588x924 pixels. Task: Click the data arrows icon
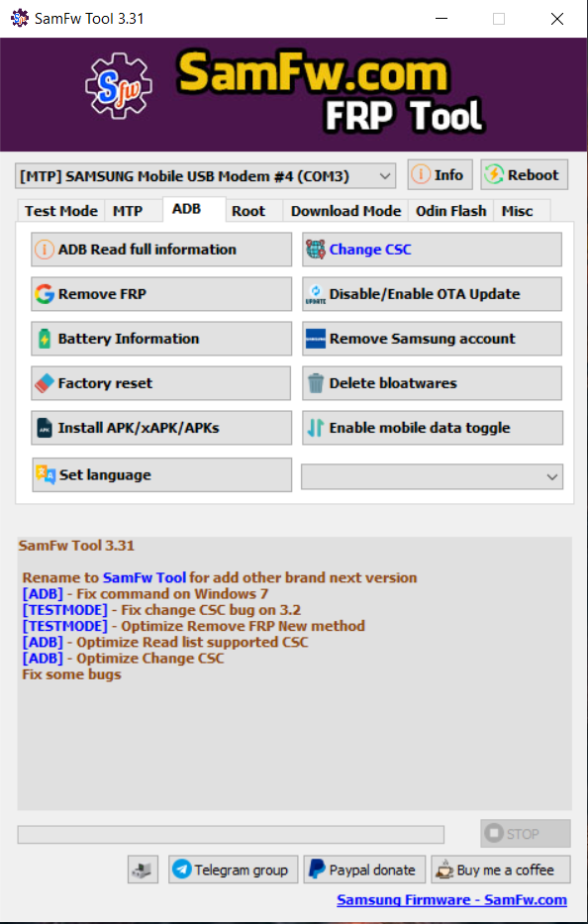tap(316, 428)
